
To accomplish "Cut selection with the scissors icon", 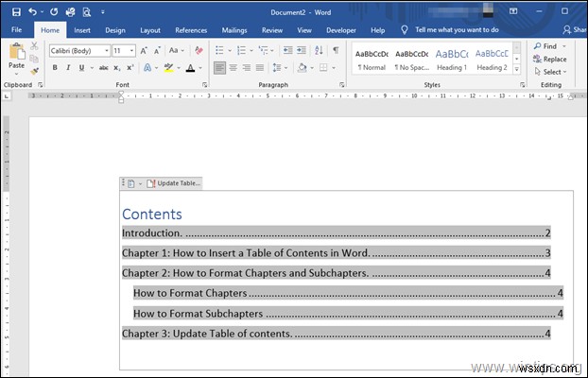I will pos(34,46).
